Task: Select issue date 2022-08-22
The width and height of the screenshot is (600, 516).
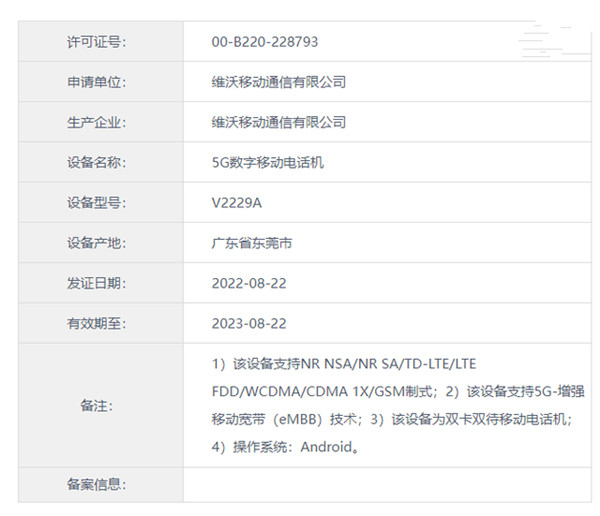Action: point(249,283)
